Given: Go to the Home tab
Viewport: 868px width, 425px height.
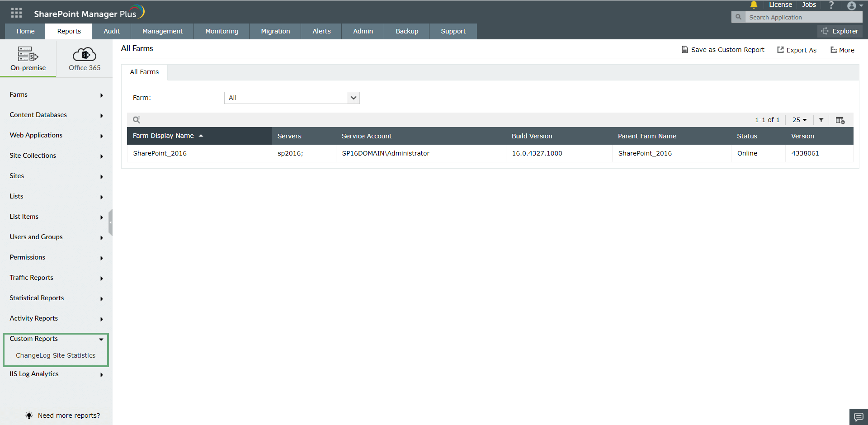Looking at the screenshot, I should tap(25, 31).
